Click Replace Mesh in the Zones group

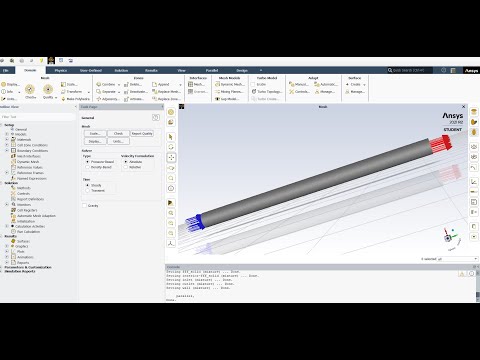[166, 92]
